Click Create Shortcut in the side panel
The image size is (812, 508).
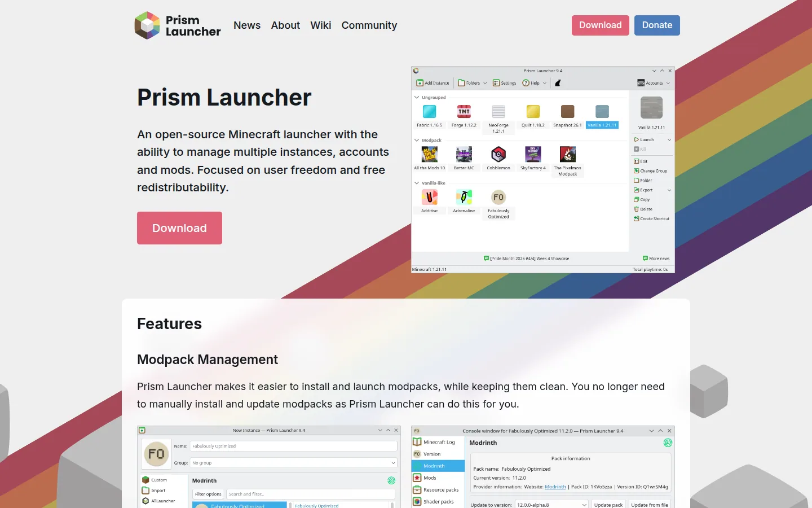tap(652, 219)
